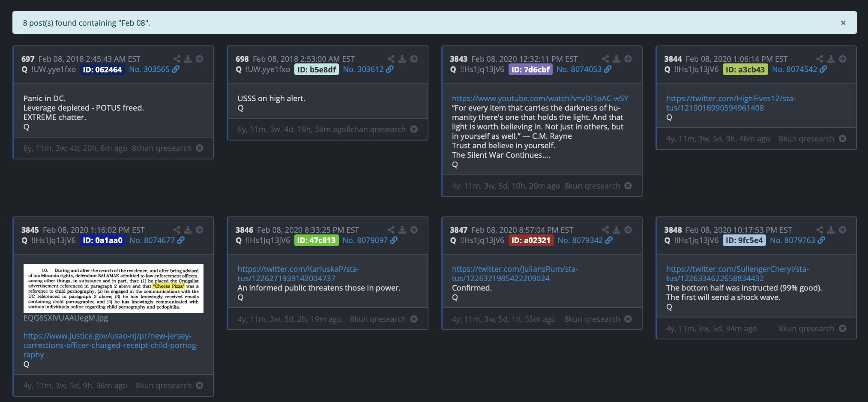This screenshot has width=868, height=402.
Task: Share post 698
Action: [x=391, y=59]
